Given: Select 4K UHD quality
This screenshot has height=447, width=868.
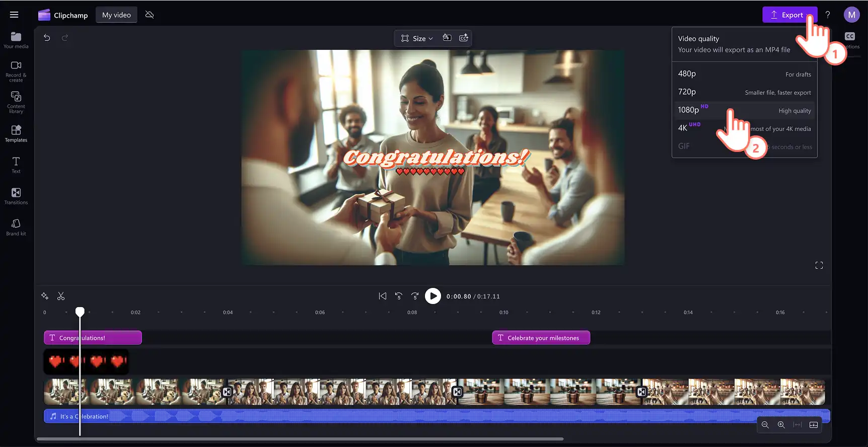Looking at the screenshot, I should point(744,128).
